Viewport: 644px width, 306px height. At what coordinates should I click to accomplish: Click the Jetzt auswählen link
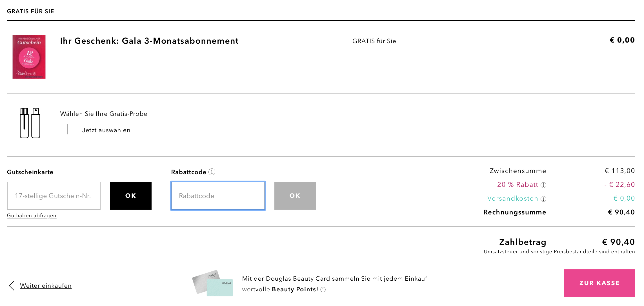pyautogui.click(x=106, y=130)
